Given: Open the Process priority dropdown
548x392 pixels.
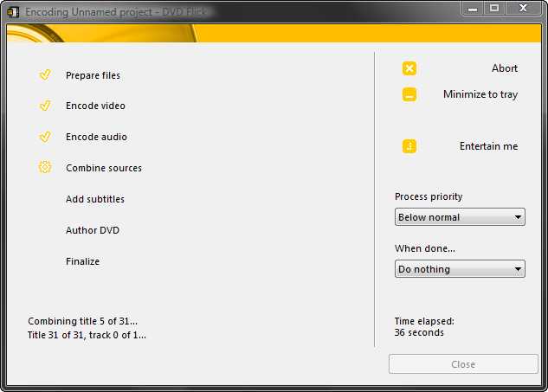Looking at the screenshot, I should click(460, 217).
